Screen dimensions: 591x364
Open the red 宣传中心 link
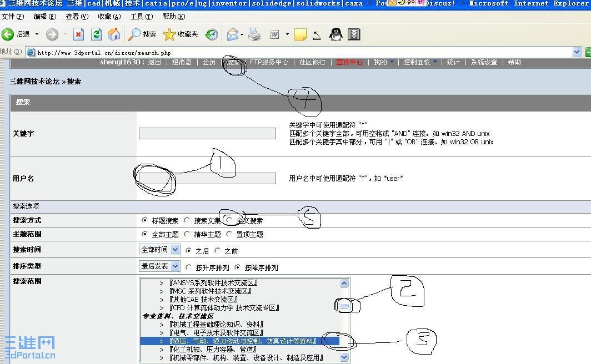coord(349,62)
